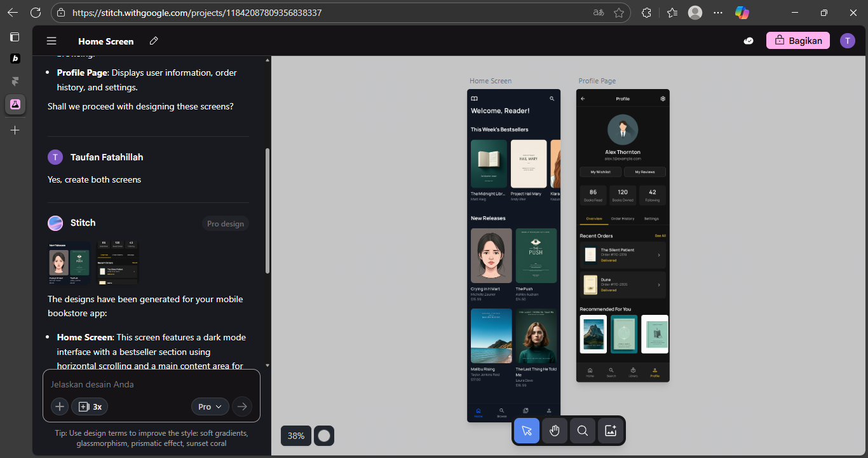Select the Profile Page frame label
Image resolution: width=868 pixels, height=458 pixels.
pos(597,81)
